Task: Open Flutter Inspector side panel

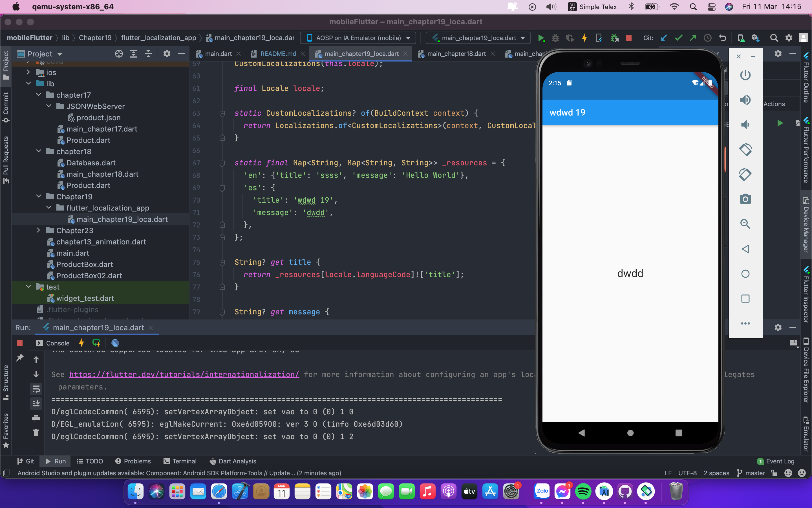Action: (806, 295)
